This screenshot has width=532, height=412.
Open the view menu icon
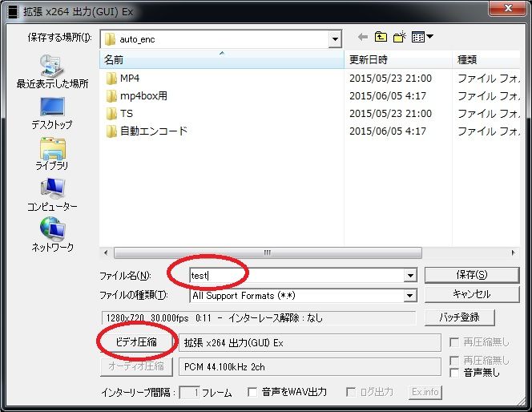(x=421, y=37)
